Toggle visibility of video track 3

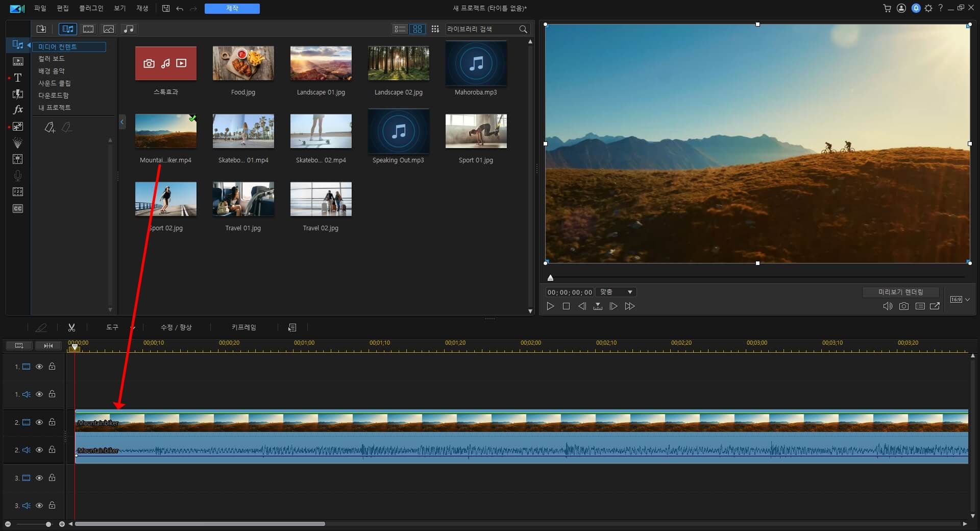click(x=39, y=478)
